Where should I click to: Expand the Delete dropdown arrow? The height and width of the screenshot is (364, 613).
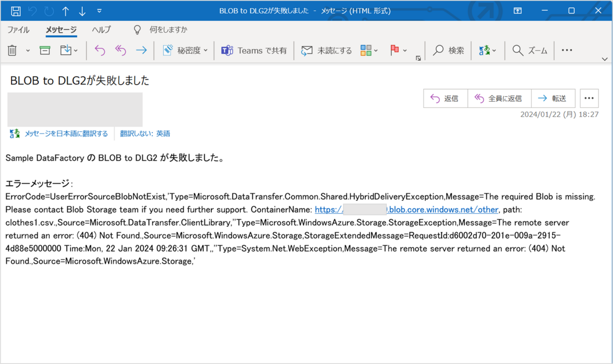tap(28, 51)
